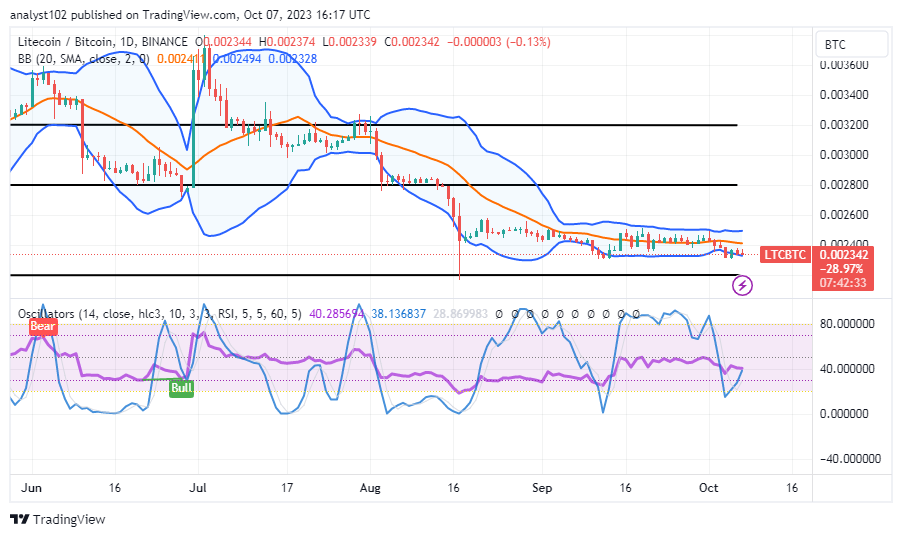The image size is (902, 537).
Task: Click the 0.003000 price axis label
Action: point(844,154)
